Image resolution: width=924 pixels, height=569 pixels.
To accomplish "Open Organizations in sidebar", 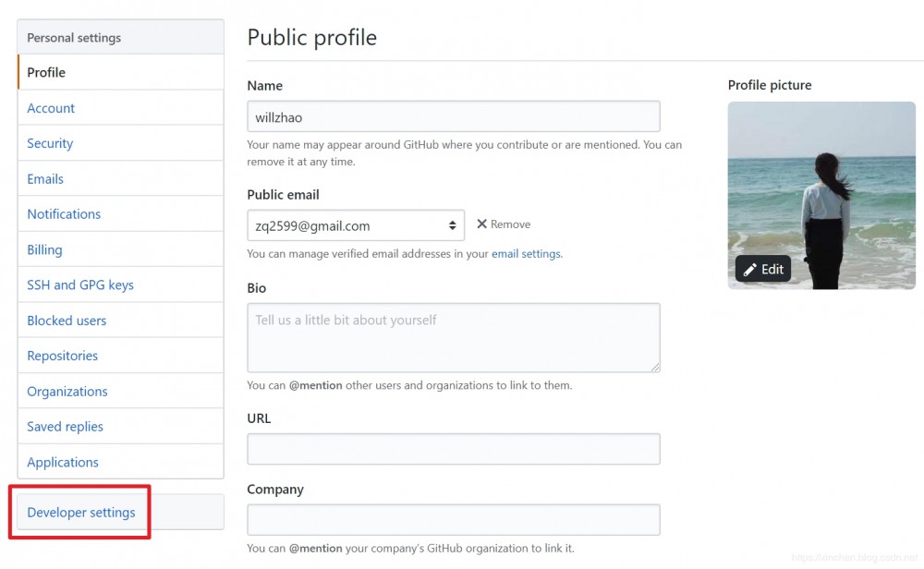I will [67, 392].
